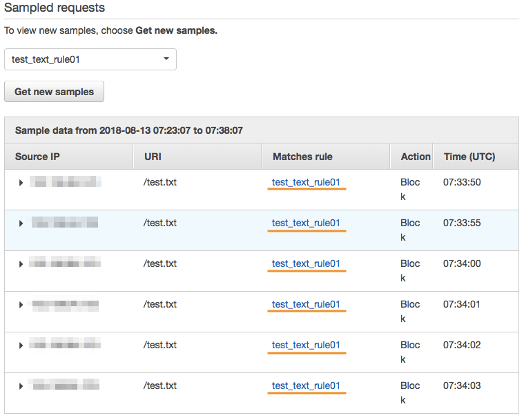Open test_text_rule01 link in 07:33:55 row
Image resolution: width=524 pixels, height=420 pixels.
[306, 223]
